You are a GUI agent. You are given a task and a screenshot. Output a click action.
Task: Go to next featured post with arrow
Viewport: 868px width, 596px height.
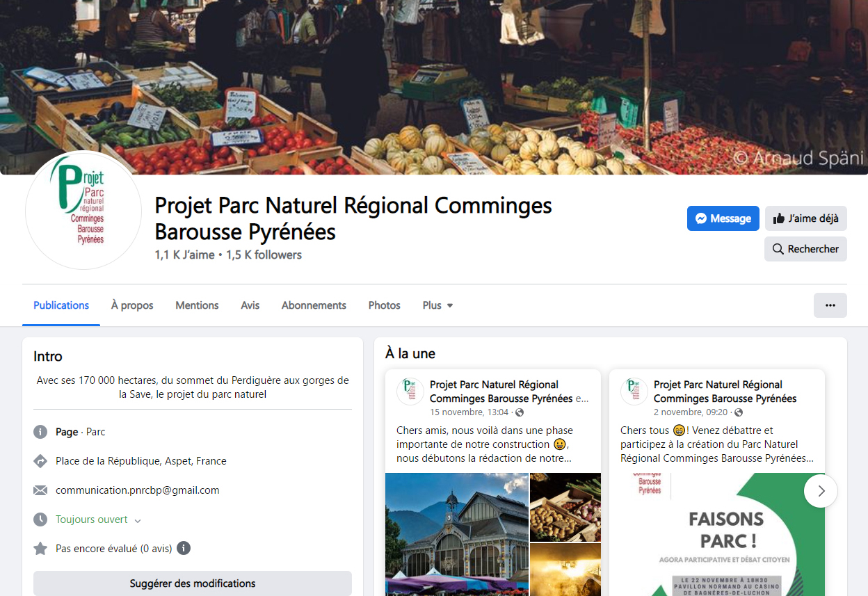[x=821, y=491]
